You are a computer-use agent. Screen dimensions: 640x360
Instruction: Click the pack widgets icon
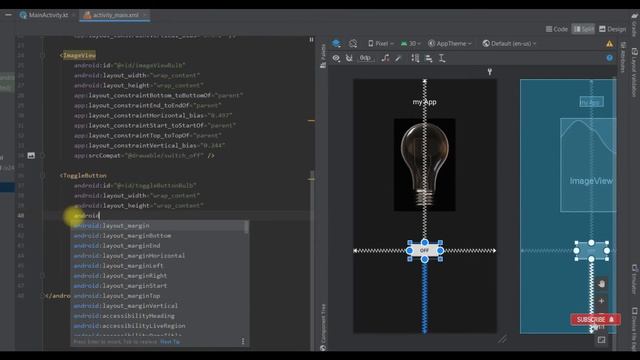pyautogui.click(x=415, y=58)
